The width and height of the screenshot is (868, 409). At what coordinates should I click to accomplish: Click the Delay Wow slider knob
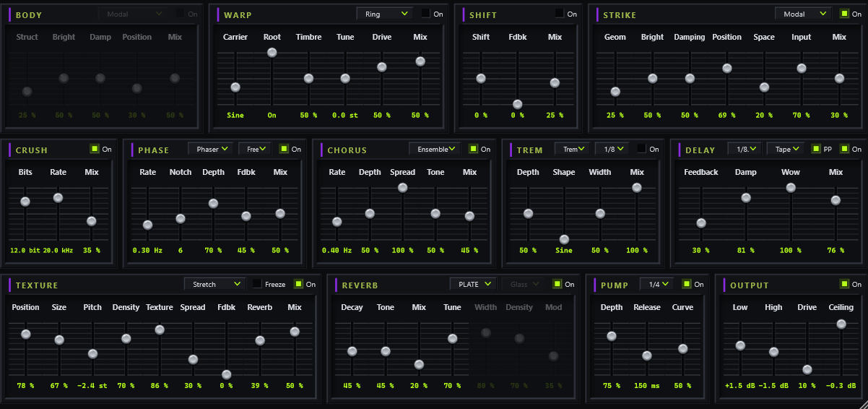(791, 188)
